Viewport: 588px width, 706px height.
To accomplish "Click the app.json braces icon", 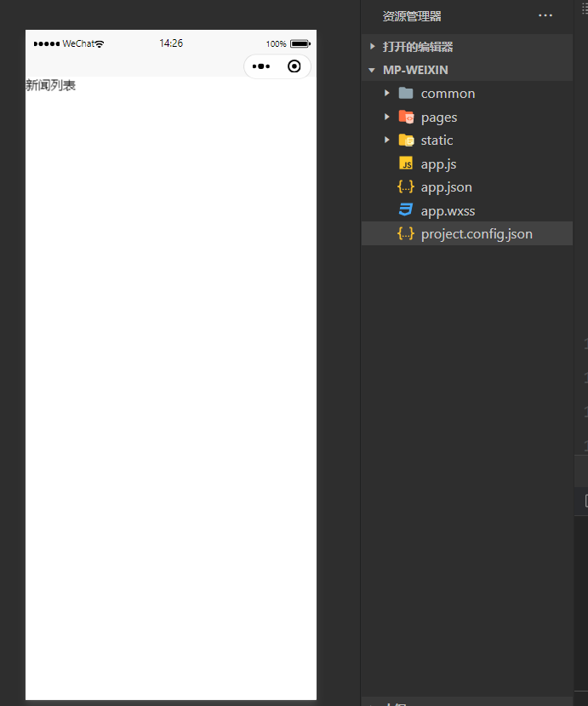I will pyautogui.click(x=406, y=187).
